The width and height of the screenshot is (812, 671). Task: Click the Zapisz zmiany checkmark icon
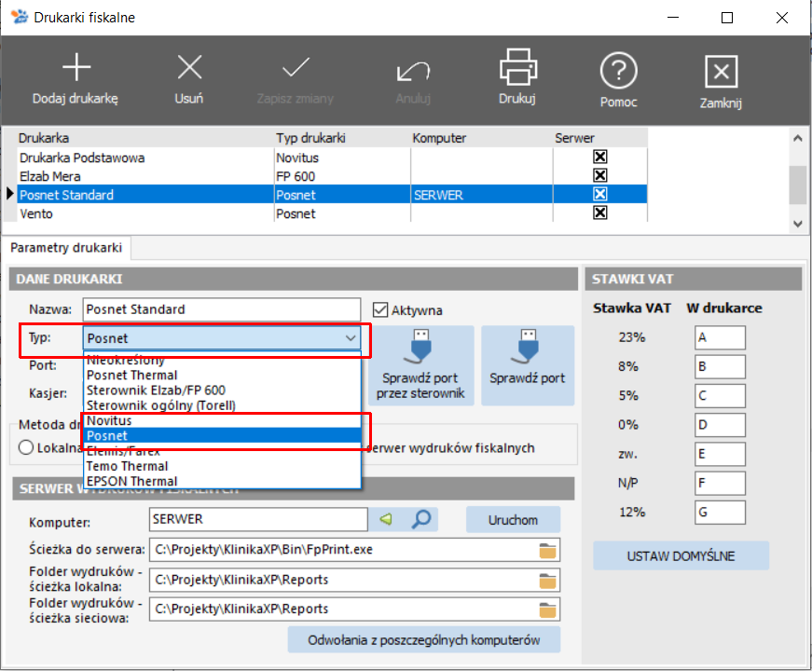pos(296,67)
